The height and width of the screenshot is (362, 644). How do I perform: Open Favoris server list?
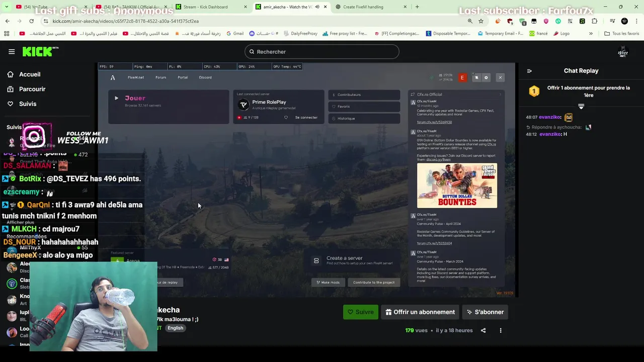tap(364, 107)
